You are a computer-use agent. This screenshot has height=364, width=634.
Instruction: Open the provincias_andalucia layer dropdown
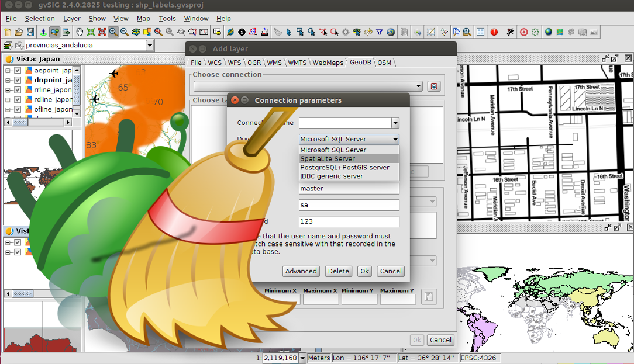point(150,45)
